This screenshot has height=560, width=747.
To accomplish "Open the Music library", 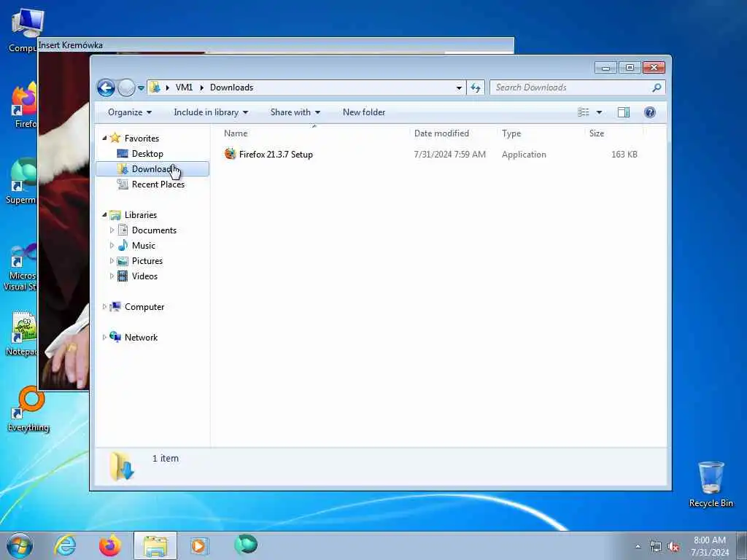I will pyautogui.click(x=144, y=246).
